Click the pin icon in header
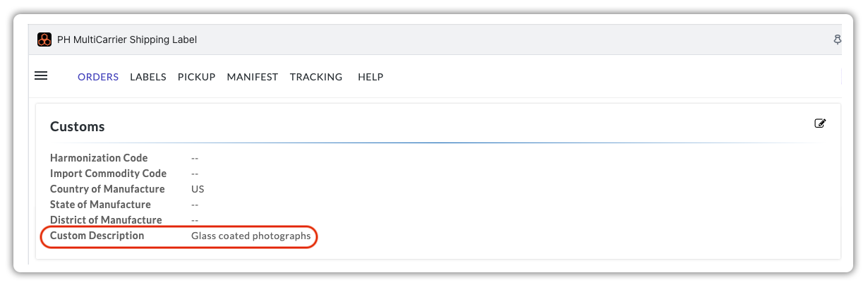This screenshot has width=868, height=285. (838, 40)
